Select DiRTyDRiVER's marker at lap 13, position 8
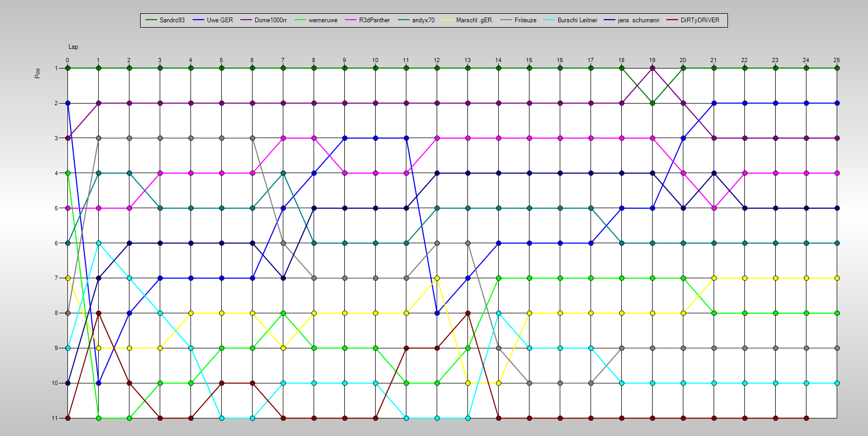868x436 pixels. (467, 313)
